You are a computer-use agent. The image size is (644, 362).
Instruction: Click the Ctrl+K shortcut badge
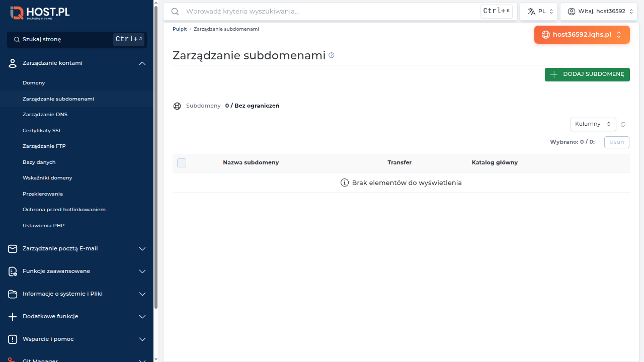(497, 11)
